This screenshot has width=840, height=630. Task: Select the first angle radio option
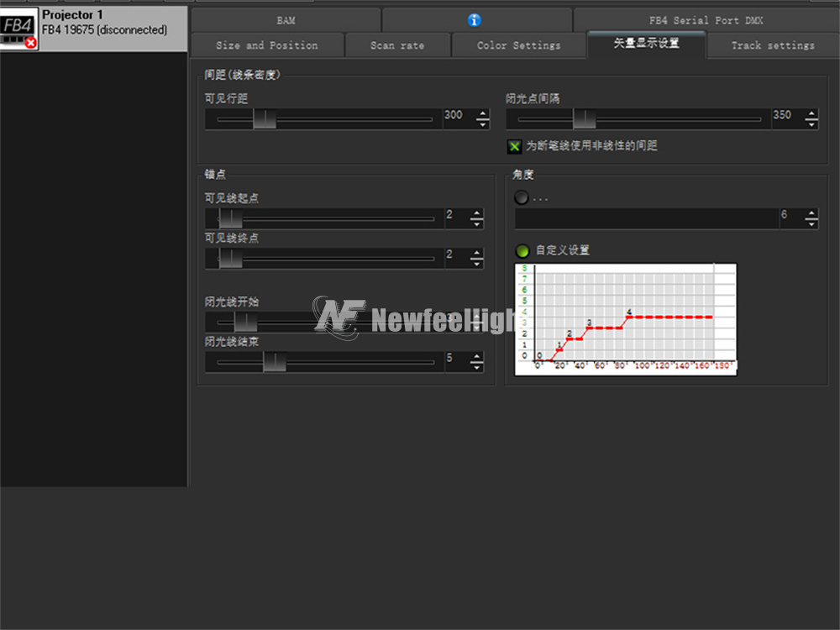[522, 197]
